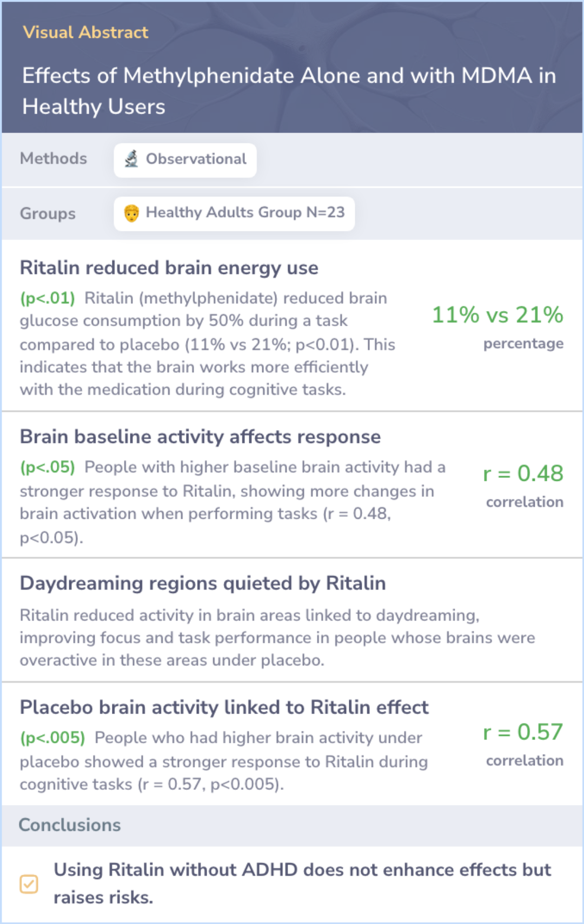Click the Methods row label
Image resolution: width=584 pixels, height=924 pixels.
[54, 159]
